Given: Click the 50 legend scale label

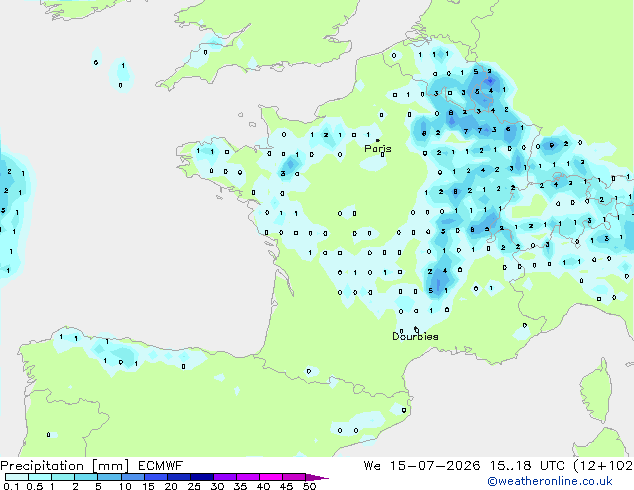Looking at the screenshot, I should pos(310,486).
